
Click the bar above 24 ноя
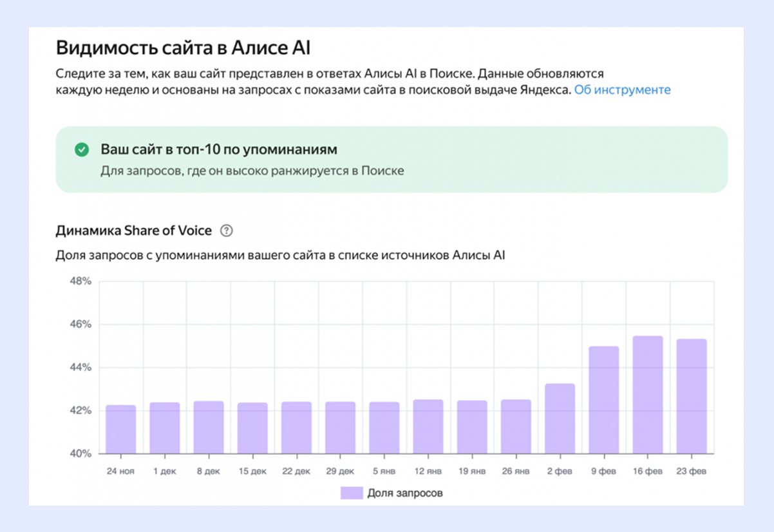pos(119,428)
